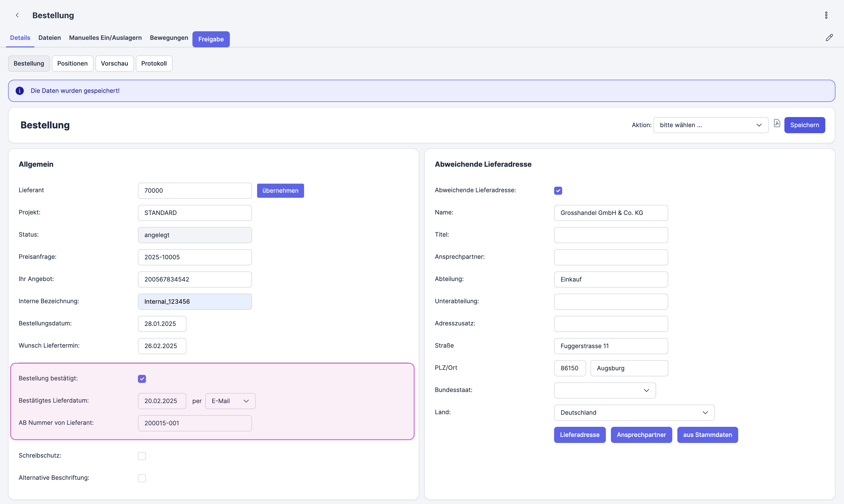Toggle Alternative Beschriftung checkbox

pos(142,478)
